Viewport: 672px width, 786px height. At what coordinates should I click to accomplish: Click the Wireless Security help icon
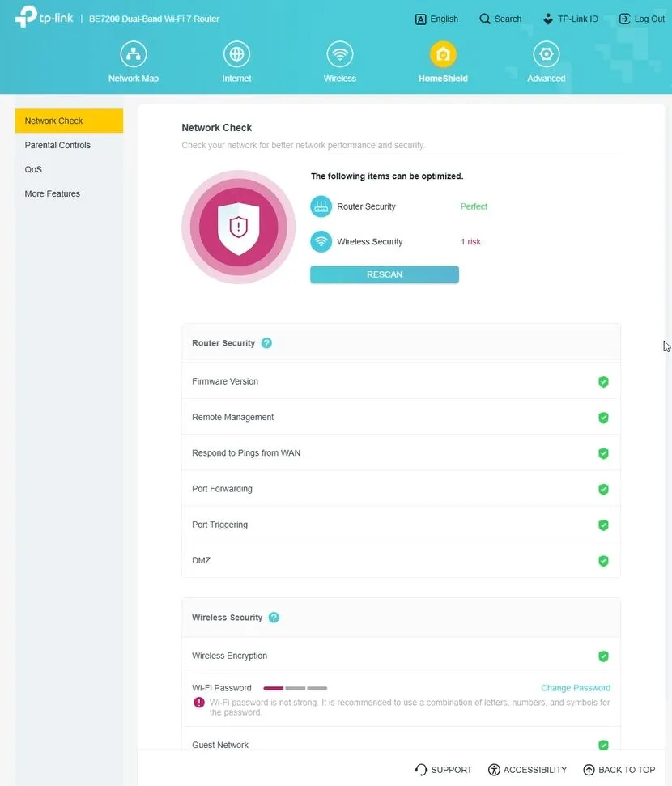click(x=274, y=618)
